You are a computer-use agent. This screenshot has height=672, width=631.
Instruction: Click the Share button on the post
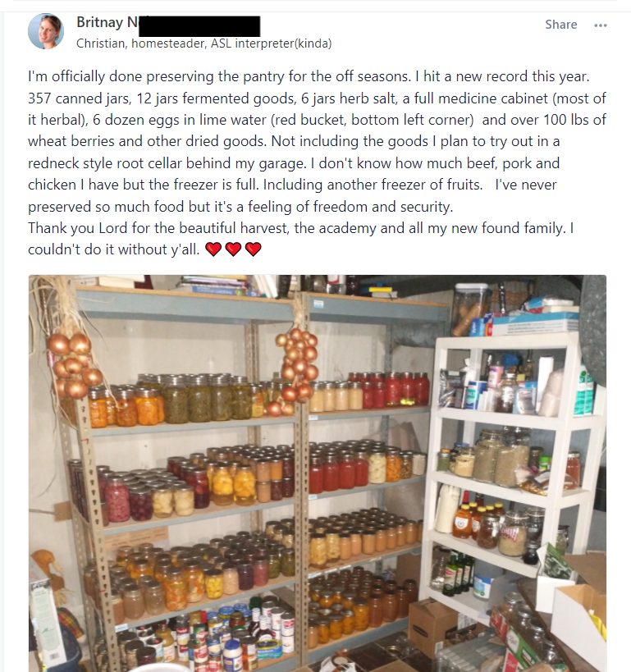pyautogui.click(x=560, y=25)
